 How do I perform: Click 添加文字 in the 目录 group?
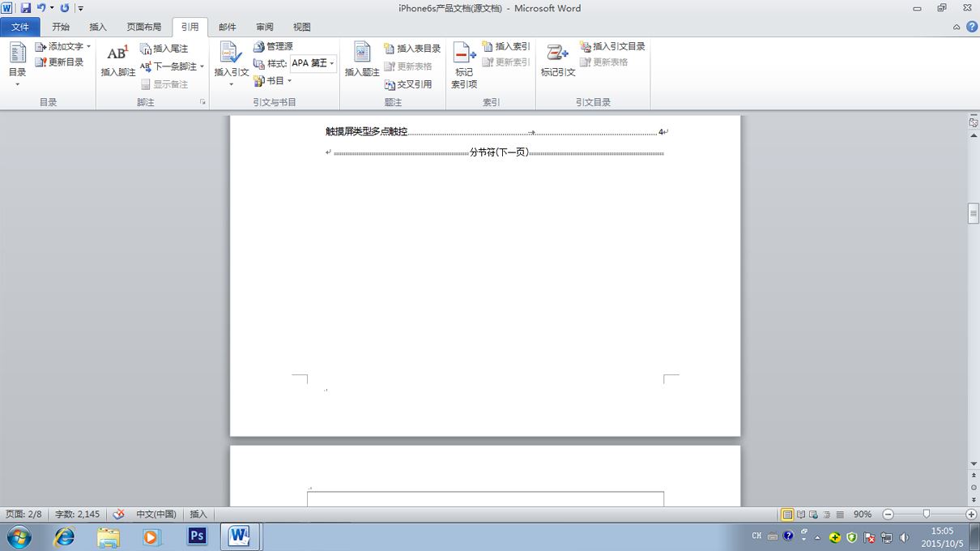click(x=62, y=47)
